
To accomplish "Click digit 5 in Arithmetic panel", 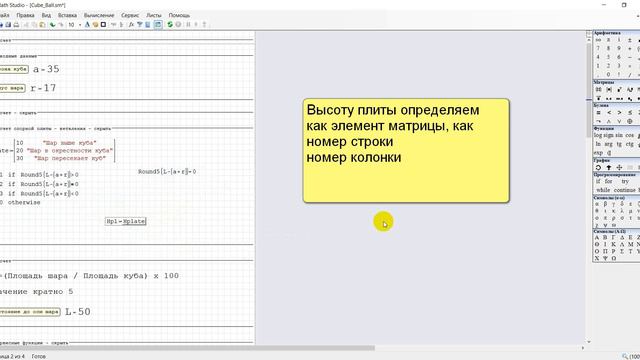I will click(x=608, y=57).
